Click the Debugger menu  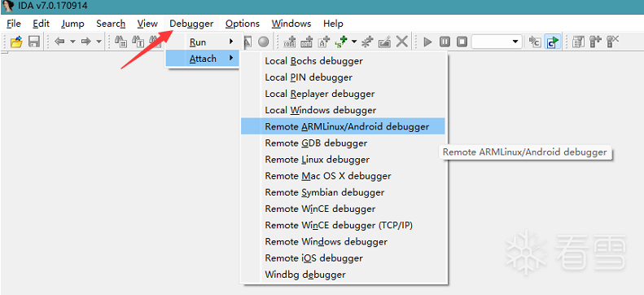pos(191,24)
